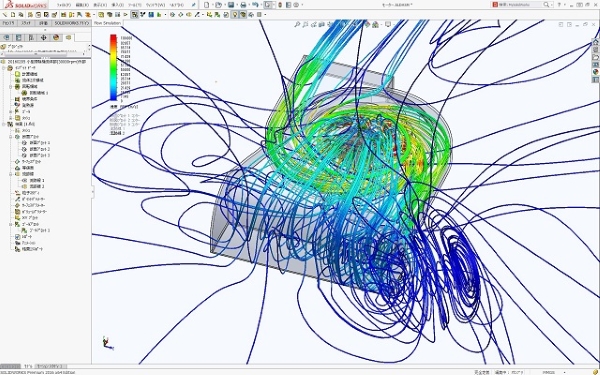Click the velocity color legend bar
The height and width of the screenshot is (375, 600).
click(x=113, y=68)
